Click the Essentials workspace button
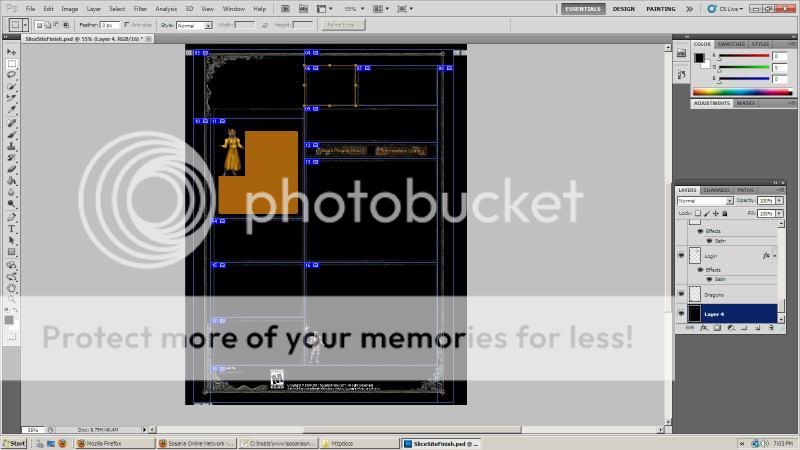The width and height of the screenshot is (800, 450). tap(583, 9)
